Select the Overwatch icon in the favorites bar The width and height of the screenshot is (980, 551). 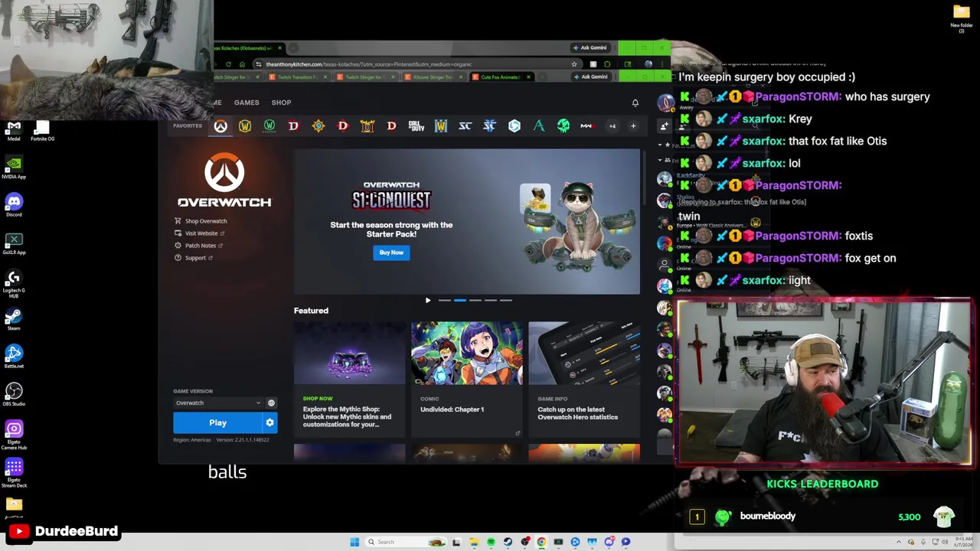pos(220,126)
